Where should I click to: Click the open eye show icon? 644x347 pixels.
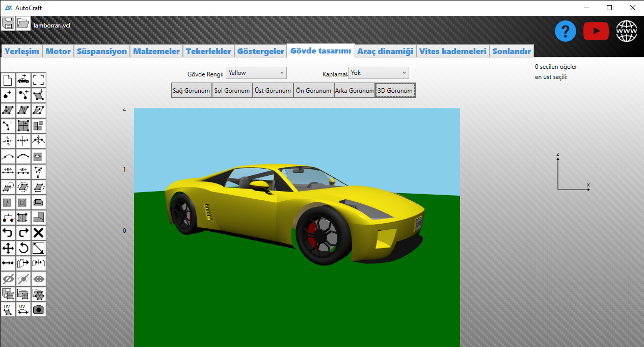click(39, 279)
